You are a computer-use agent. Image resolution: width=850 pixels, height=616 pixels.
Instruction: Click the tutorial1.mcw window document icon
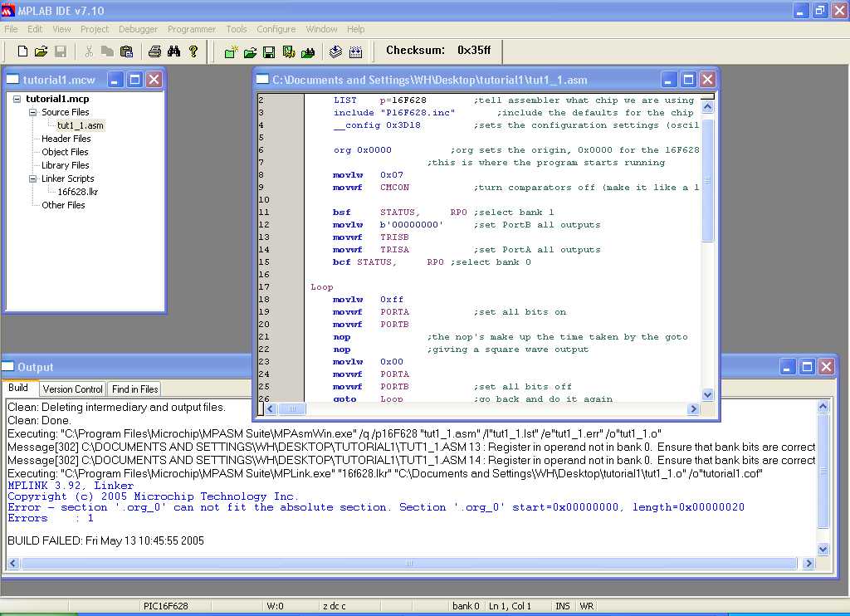[13, 80]
